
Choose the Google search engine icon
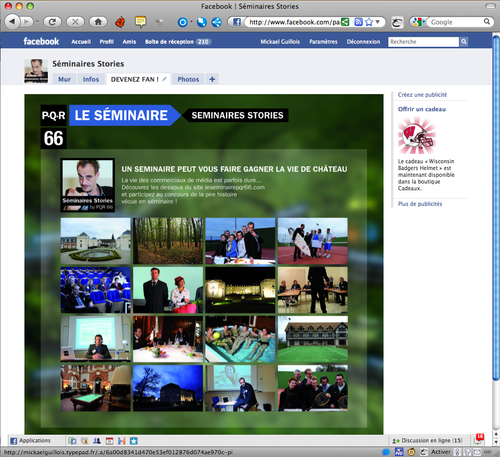coord(417,22)
